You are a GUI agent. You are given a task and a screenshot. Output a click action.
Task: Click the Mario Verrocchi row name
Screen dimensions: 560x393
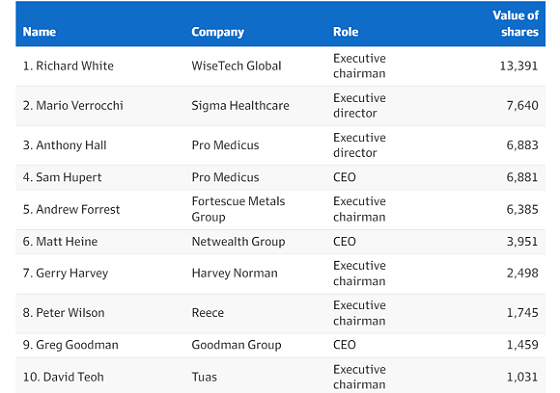click(x=73, y=106)
